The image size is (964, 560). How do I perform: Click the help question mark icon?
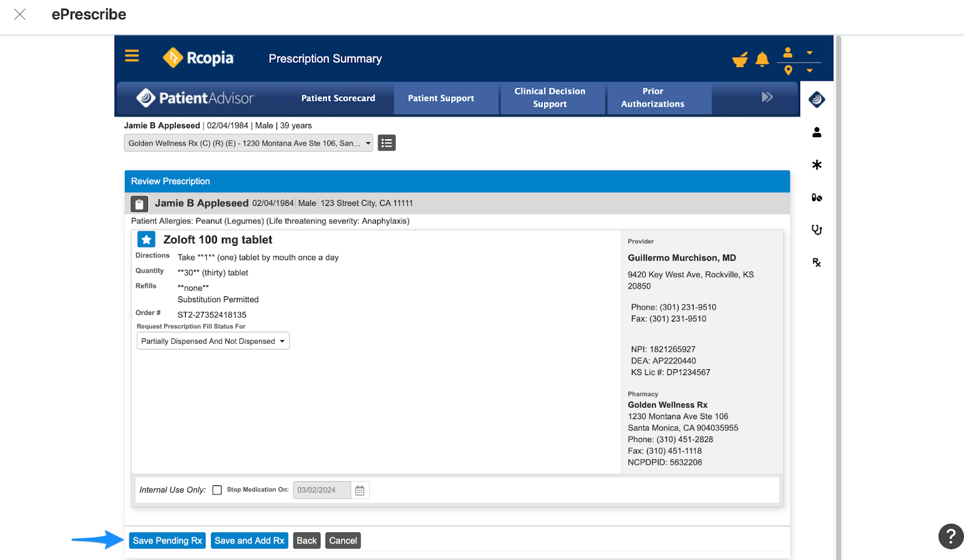click(950, 537)
